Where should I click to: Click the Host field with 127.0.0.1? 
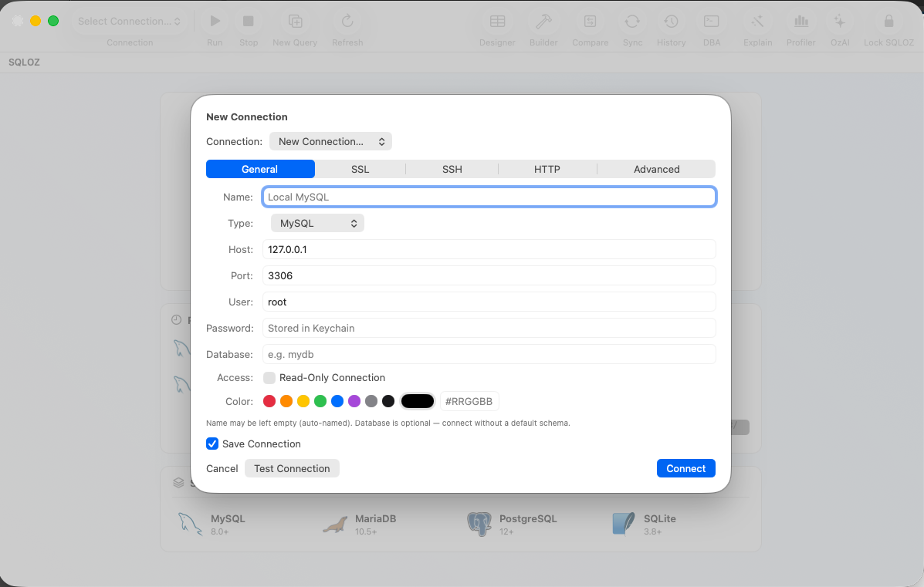point(489,250)
